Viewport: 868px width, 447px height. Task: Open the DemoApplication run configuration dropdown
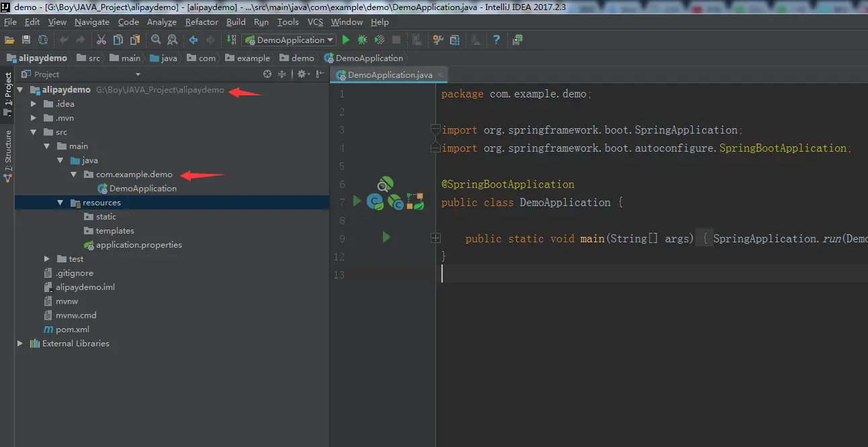point(289,40)
